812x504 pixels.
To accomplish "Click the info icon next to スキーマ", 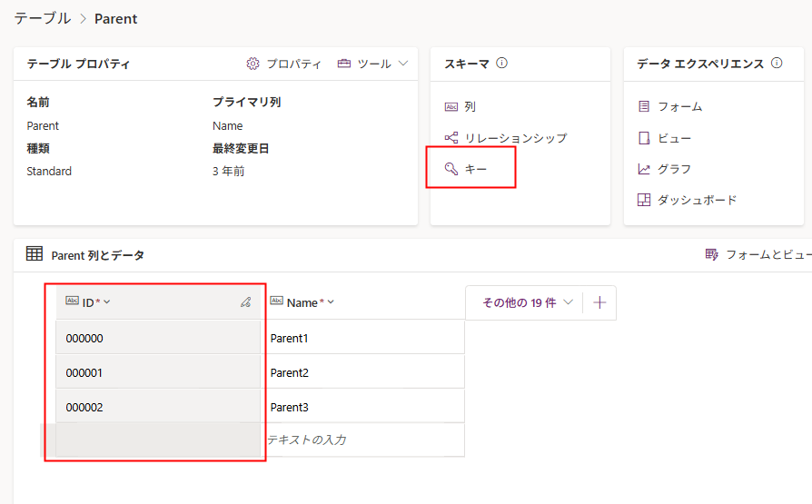I will [x=501, y=64].
